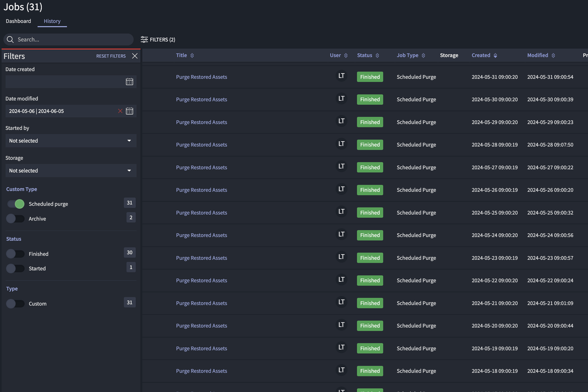Open Date created calendar picker
This screenshot has height=392, width=588.
point(129,82)
